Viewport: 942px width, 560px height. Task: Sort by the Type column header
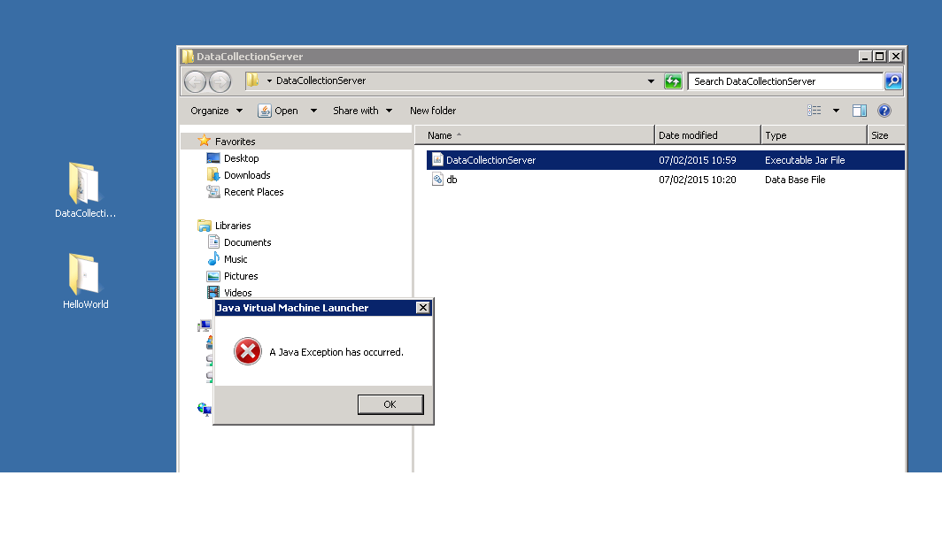pyautogui.click(x=814, y=135)
